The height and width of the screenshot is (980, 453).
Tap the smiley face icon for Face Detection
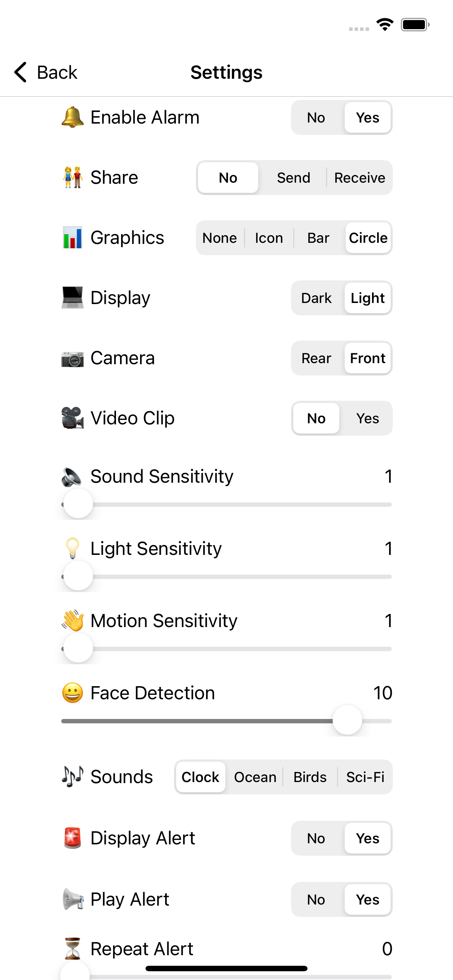[72, 693]
